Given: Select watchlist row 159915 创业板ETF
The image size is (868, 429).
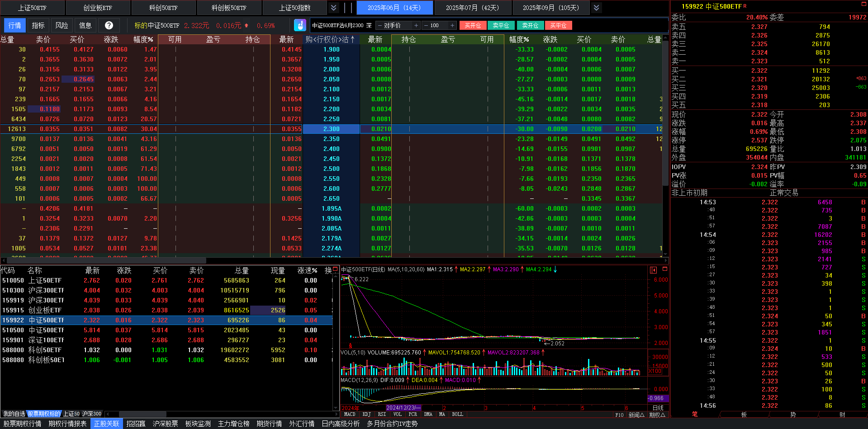Looking at the screenshot, I should click(x=166, y=310).
